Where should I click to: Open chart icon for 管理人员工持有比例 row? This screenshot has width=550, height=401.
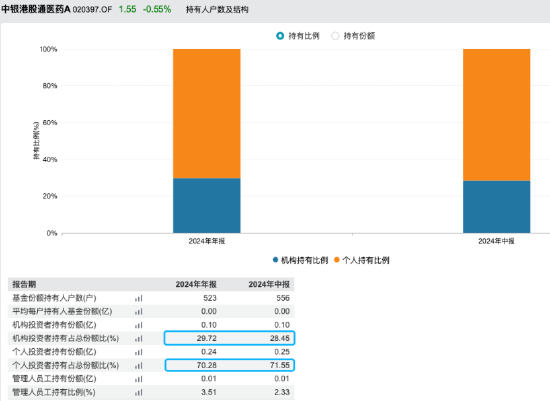(x=139, y=393)
